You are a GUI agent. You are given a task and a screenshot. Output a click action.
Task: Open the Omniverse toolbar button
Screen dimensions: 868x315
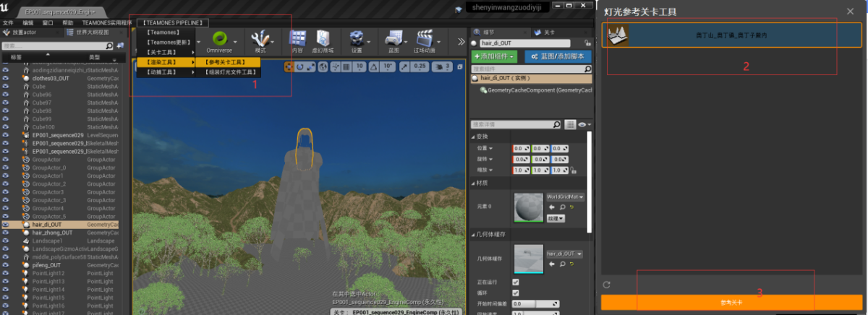(x=218, y=39)
